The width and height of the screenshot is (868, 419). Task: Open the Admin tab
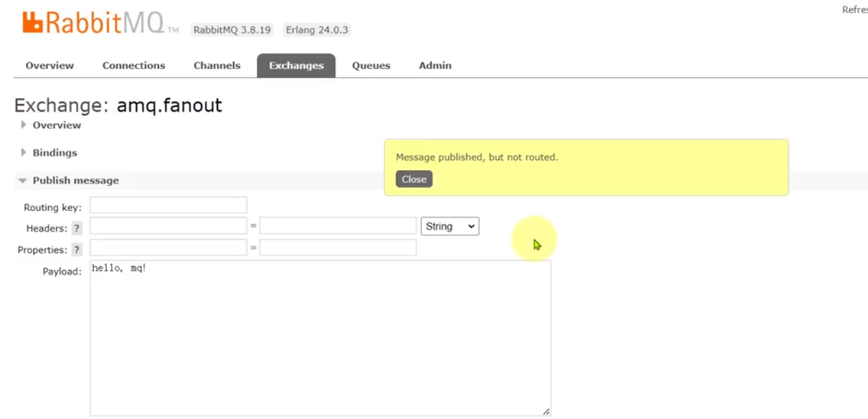(435, 65)
